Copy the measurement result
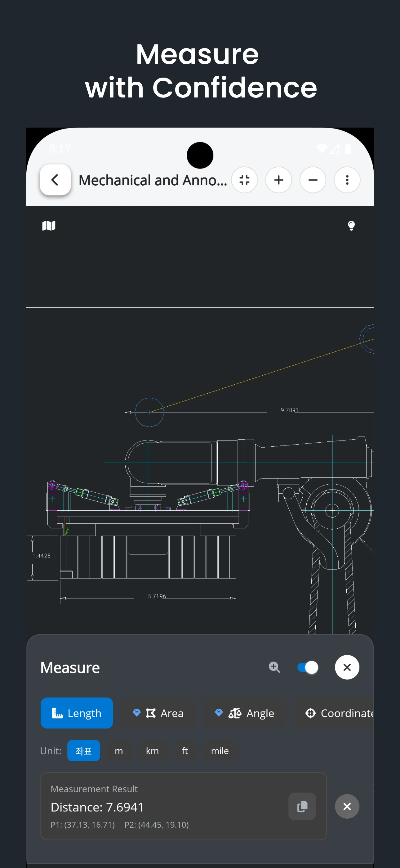 coord(302,806)
